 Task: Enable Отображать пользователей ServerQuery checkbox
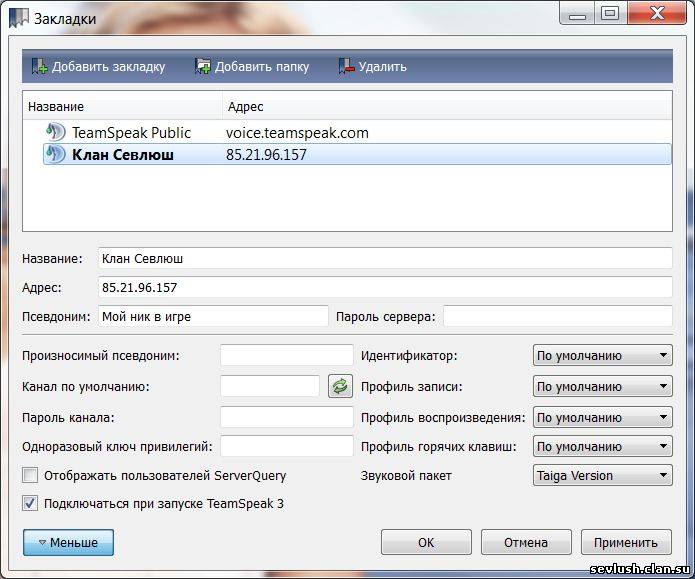[x=30, y=475]
